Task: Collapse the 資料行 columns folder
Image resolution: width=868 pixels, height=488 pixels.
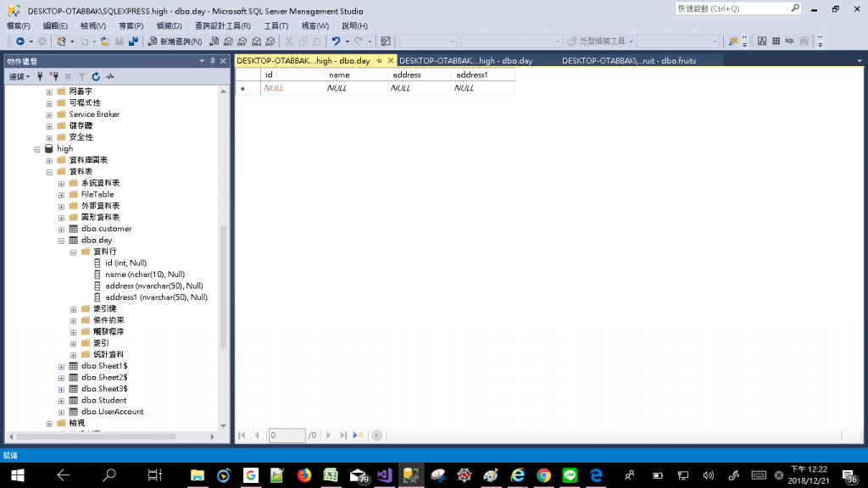Action: pos(74,252)
